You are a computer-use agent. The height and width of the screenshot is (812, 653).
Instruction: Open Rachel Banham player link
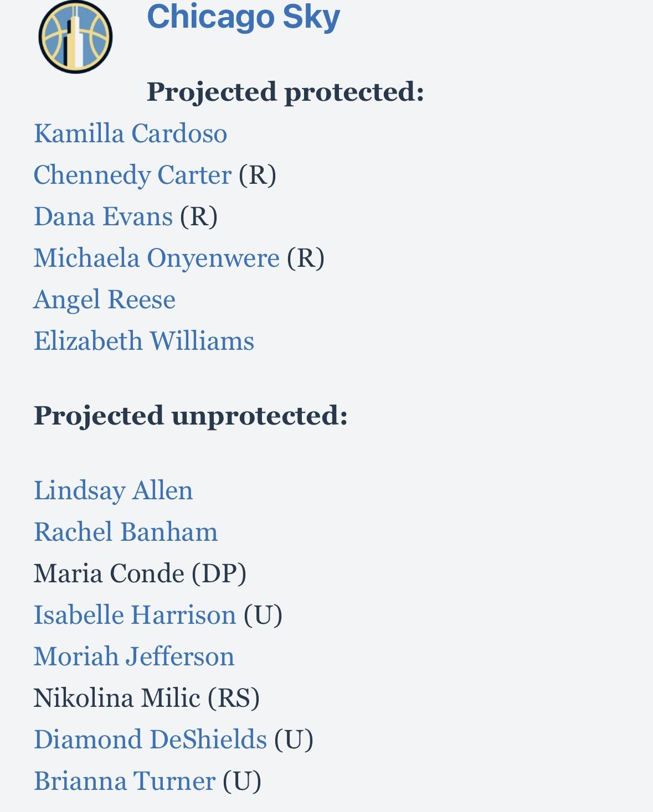(126, 532)
